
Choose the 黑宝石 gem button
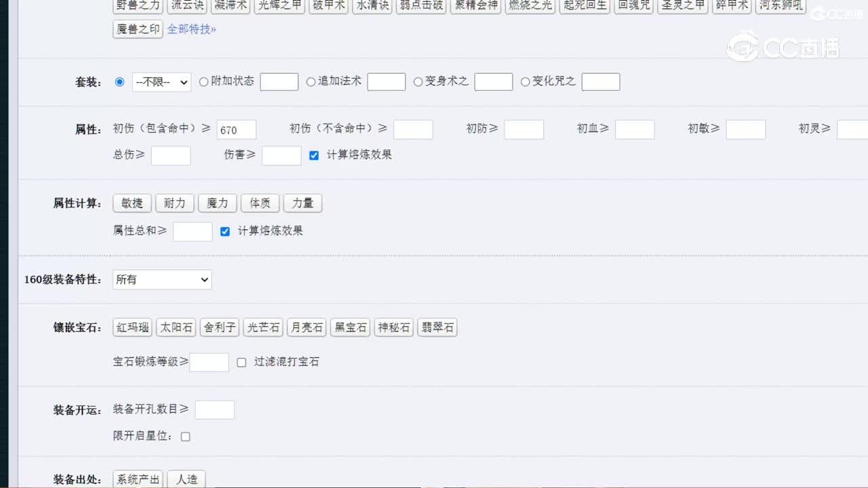(351, 327)
